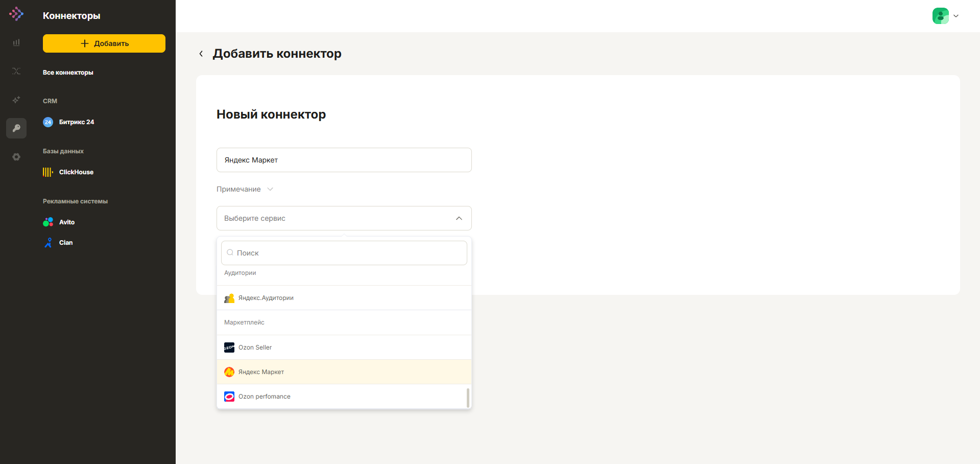Open the settings gear sidebar icon
The image size is (980, 464).
tap(16, 157)
